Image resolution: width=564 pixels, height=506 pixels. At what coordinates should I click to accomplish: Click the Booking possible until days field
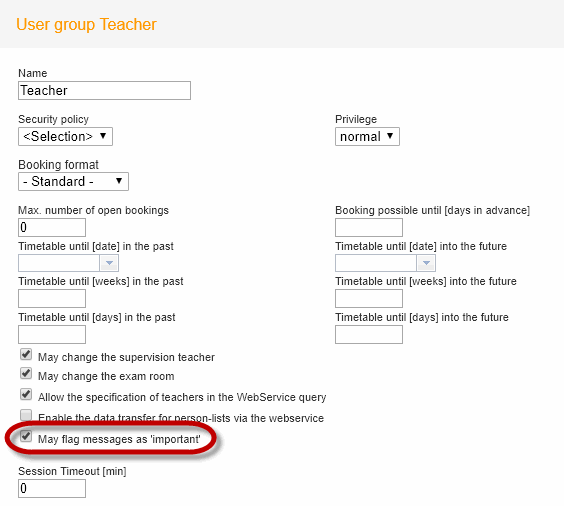(369, 227)
